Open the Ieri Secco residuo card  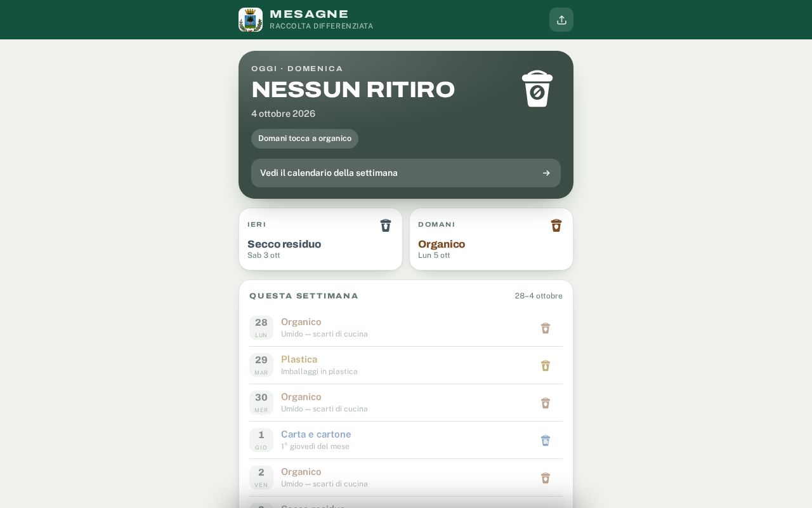click(320, 239)
